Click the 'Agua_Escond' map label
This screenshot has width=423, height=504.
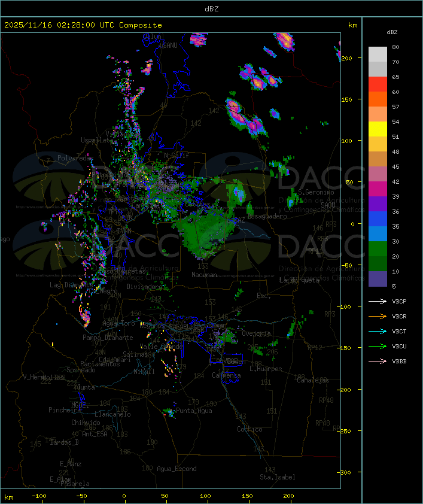(x=176, y=469)
